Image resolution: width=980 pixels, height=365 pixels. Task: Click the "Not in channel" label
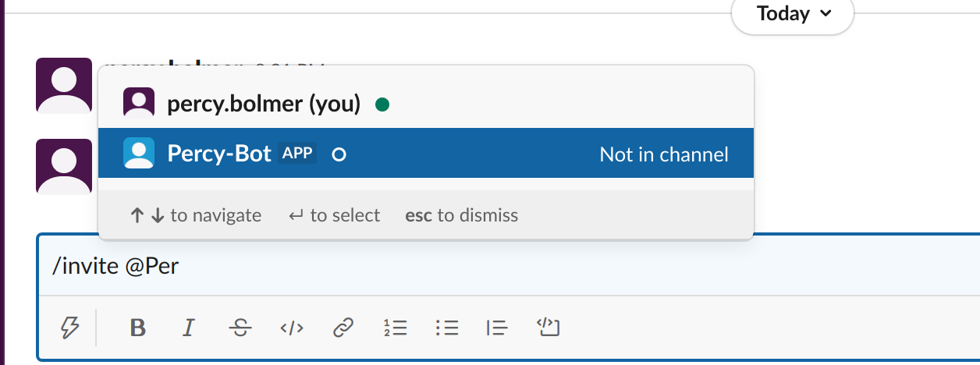(663, 154)
